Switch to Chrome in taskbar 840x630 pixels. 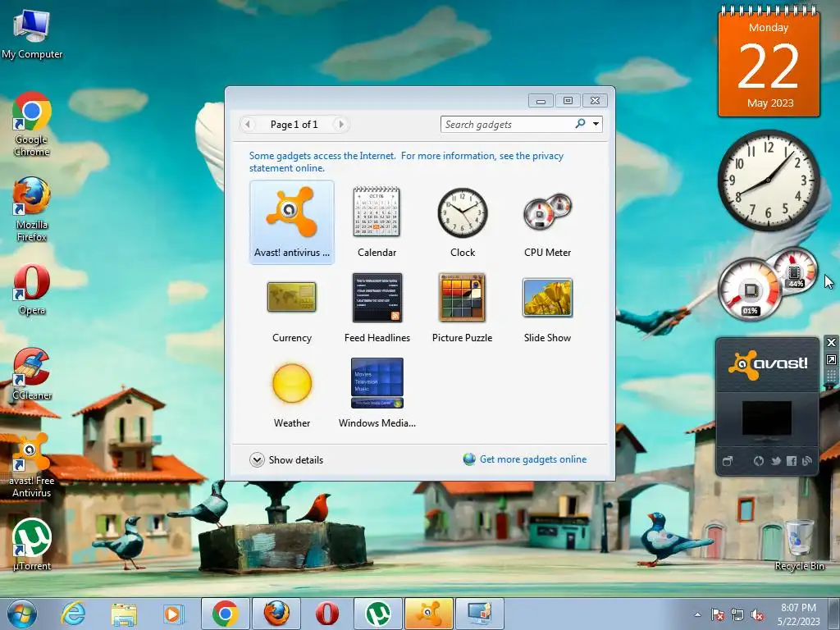pyautogui.click(x=225, y=614)
